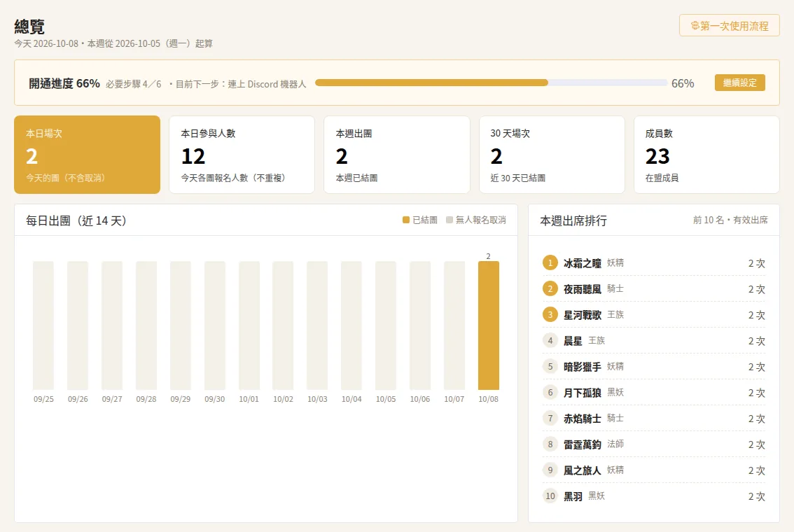794x532 pixels.
Task: Click the 09/25 bar in the chart
Action: pyautogui.click(x=43, y=325)
